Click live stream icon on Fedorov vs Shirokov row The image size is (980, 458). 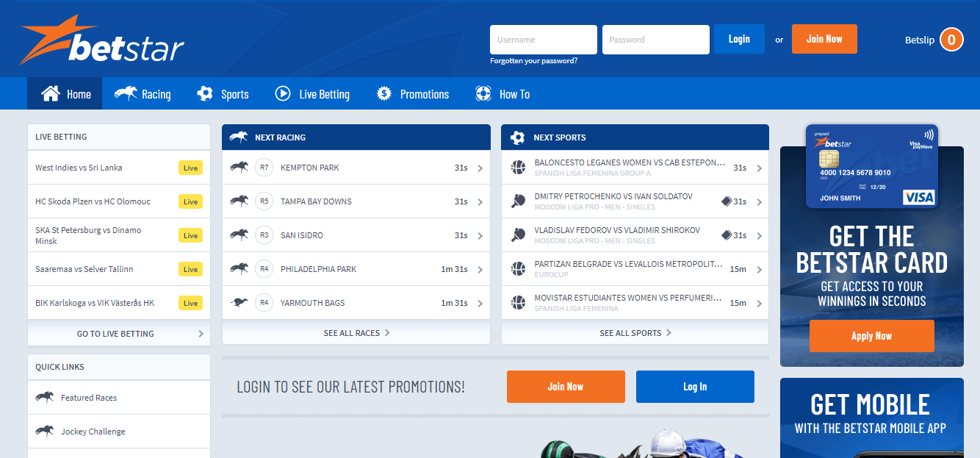tap(727, 235)
